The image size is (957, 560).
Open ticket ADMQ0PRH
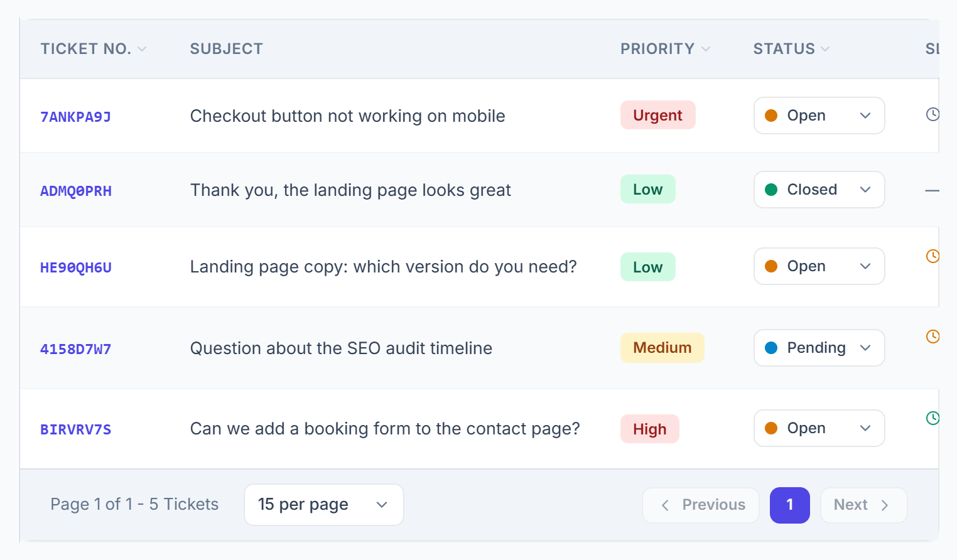pos(76,191)
